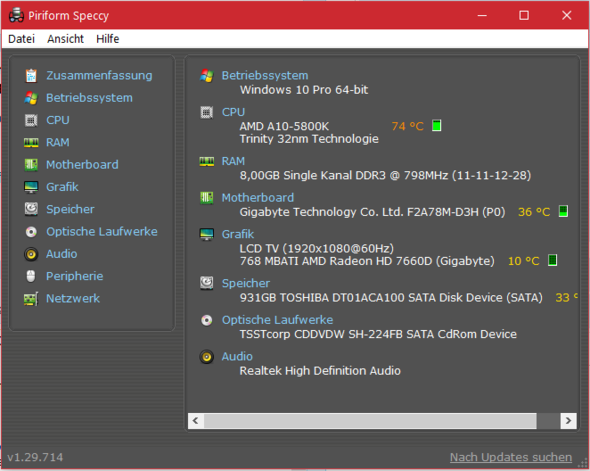Click the Windows 10 Pro 64-bit text
Screen dimensions: 590x471
(304, 90)
